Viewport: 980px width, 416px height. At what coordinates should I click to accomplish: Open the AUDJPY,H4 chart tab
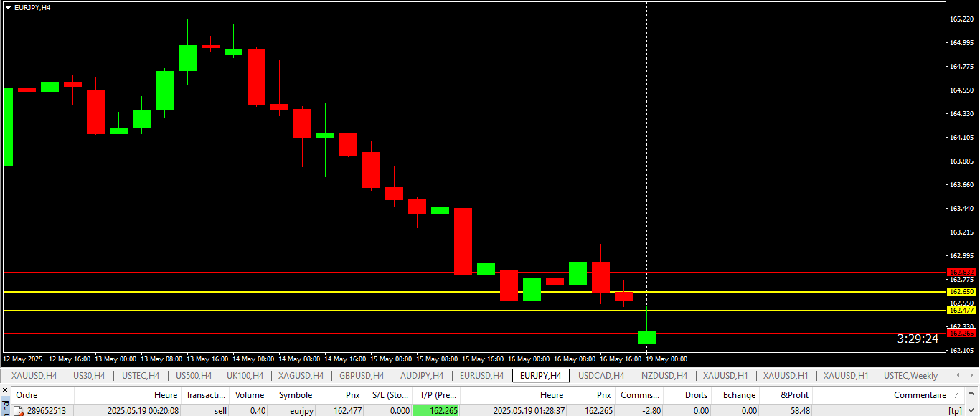tap(422, 376)
